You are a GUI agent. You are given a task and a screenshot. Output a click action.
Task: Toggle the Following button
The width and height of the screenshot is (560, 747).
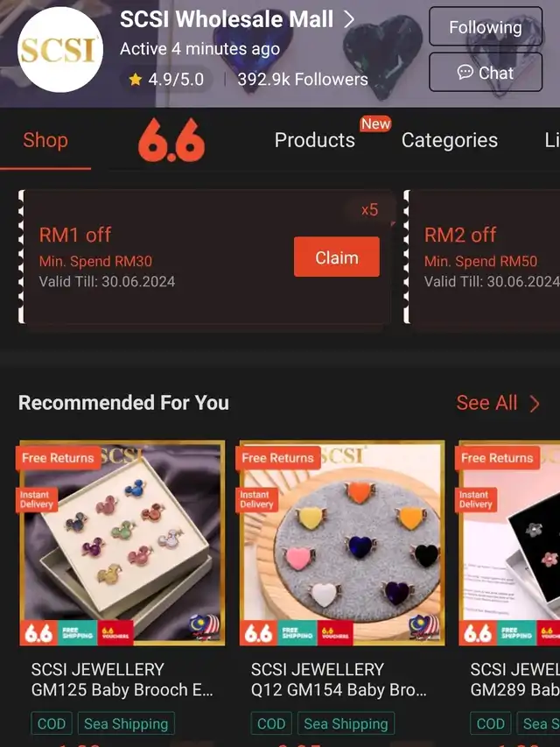[486, 27]
